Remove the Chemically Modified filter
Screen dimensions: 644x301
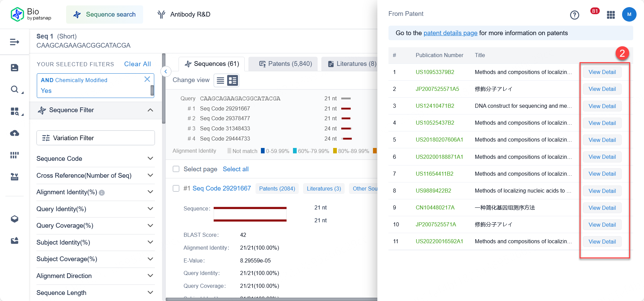(x=147, y=79)
